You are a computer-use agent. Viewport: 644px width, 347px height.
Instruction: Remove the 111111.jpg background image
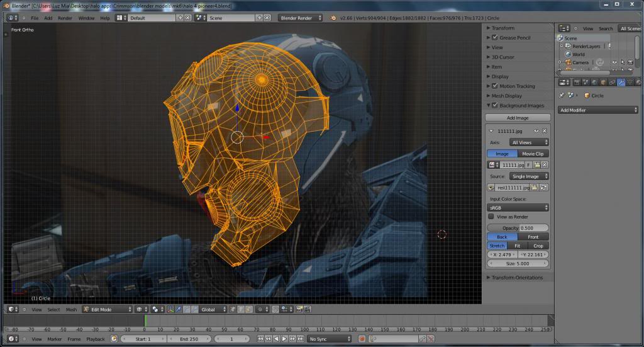[545, 130]
